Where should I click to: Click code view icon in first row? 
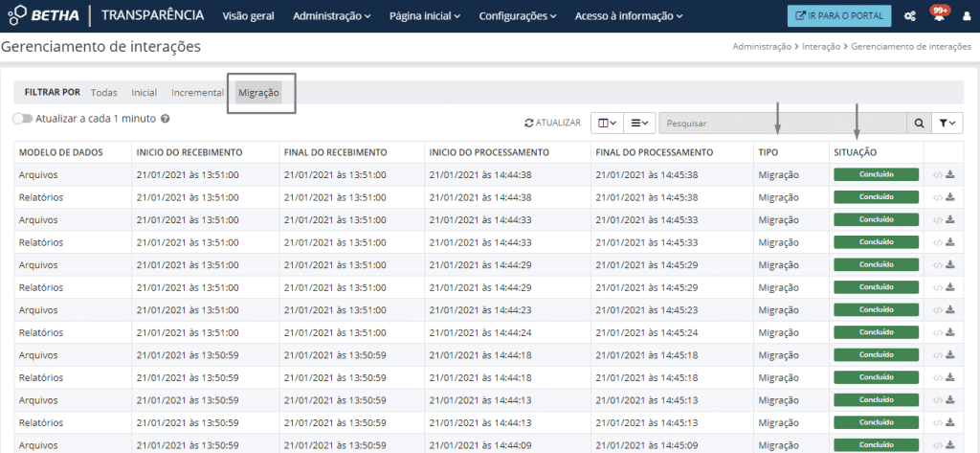[937, 174]
